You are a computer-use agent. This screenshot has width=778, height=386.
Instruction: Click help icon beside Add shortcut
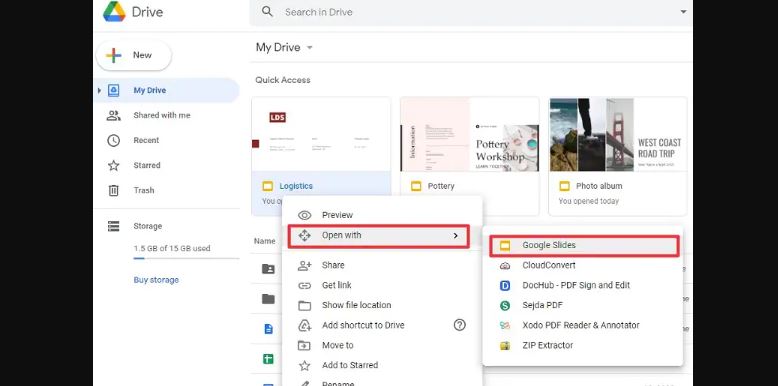459,325
